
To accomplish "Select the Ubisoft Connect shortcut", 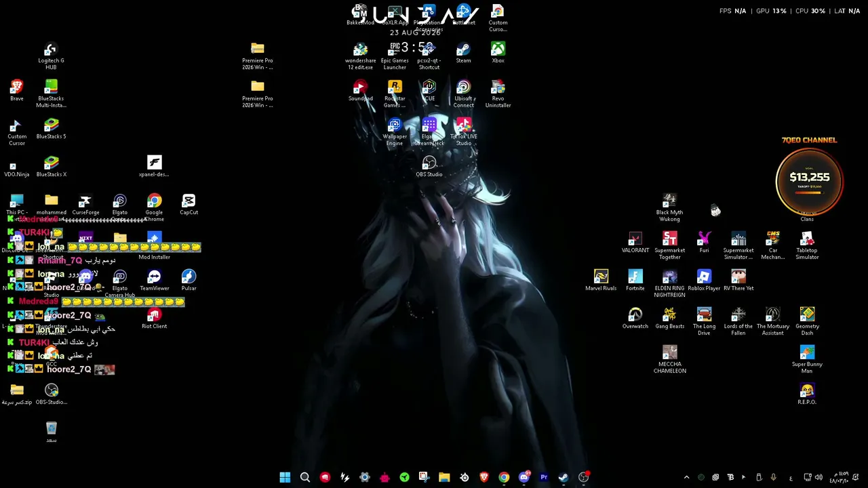I will [464, 94].
